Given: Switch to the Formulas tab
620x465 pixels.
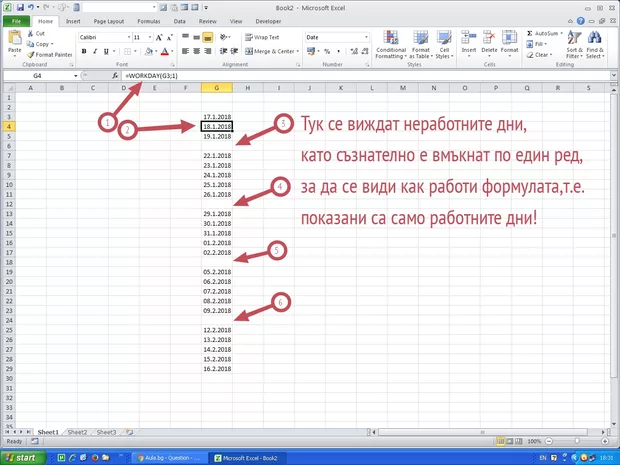Looking at the screenshot, I should [149, 21].
